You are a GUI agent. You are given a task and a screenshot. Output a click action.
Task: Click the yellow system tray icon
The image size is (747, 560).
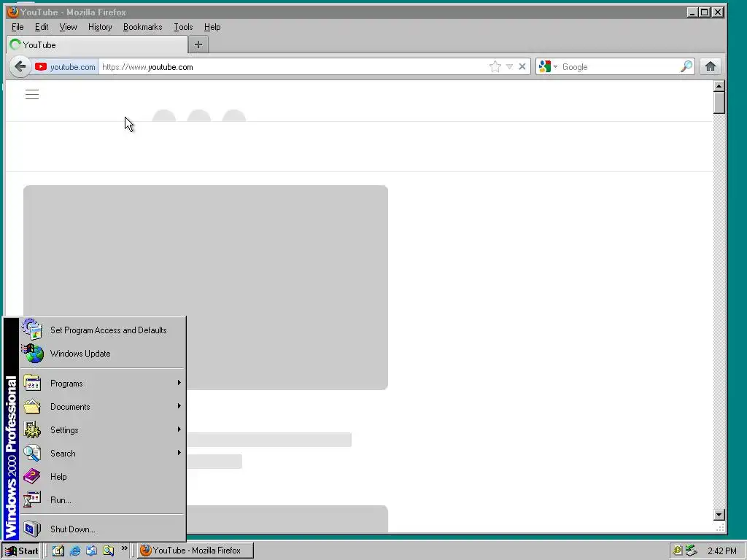pyautogui.click(x=678, y=551)
